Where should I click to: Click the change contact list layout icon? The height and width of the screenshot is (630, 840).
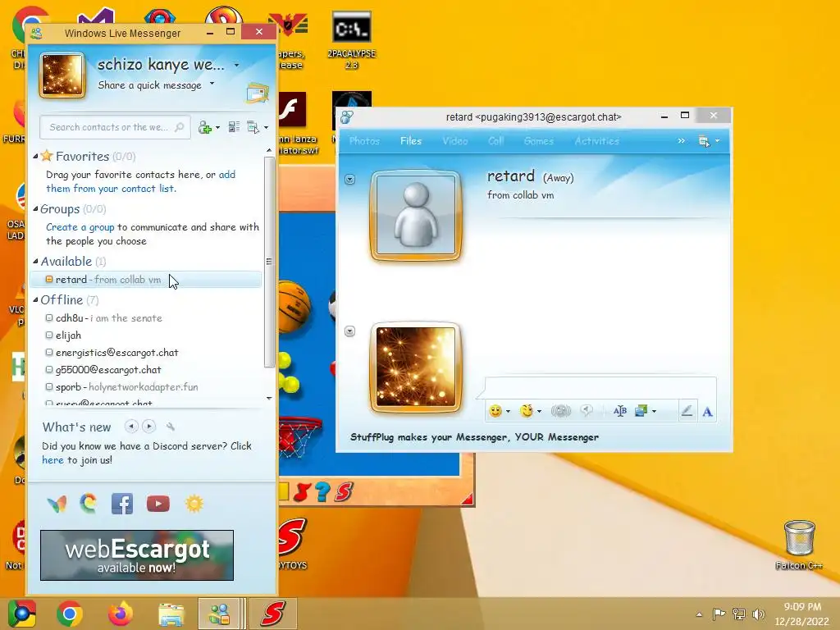(x=234, y=127)
